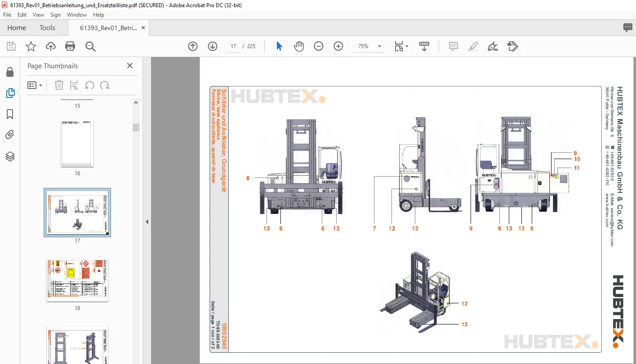Open the chat notifications icon
The height and width of the screenshot is (364, 636).
pyautogui.click(x=628, y=28)
